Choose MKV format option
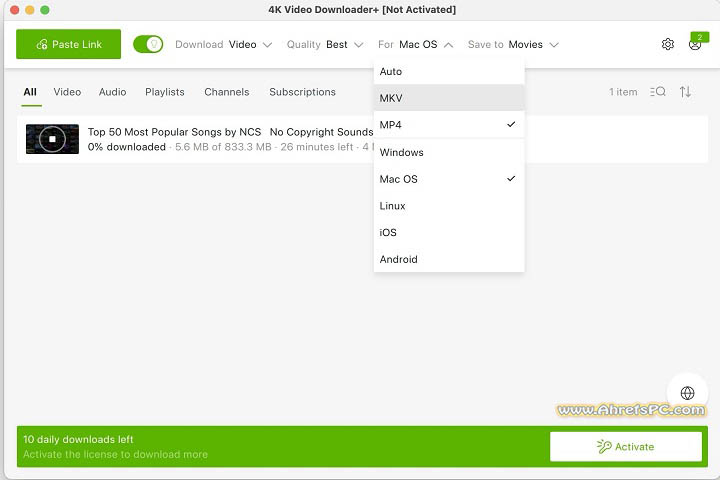Screen dimensions: 720x480 pyautogui.click(x=449, y=98)
